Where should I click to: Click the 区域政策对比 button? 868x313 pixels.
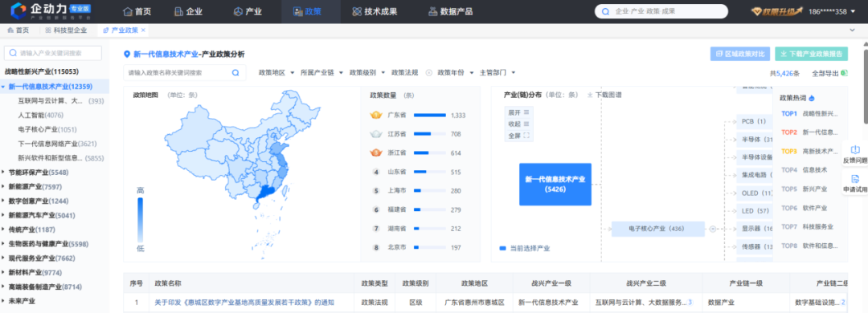pos(740,54)
